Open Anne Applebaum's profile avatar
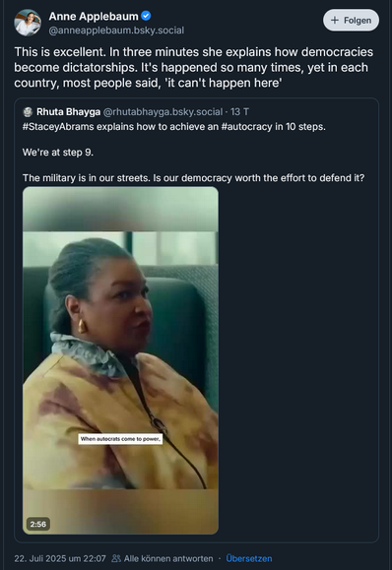 28,23
